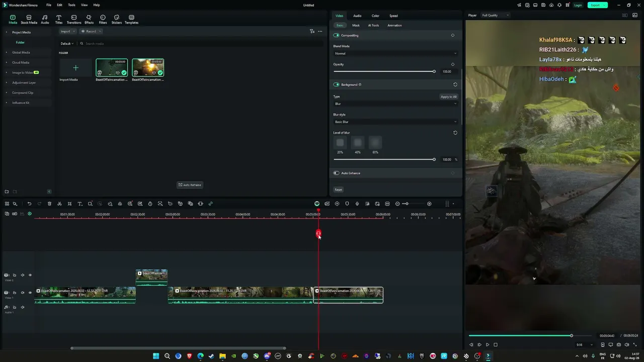Viewport: 644px width, 362px height.
Task: Play the preview in the player
Action: point(488,345)
